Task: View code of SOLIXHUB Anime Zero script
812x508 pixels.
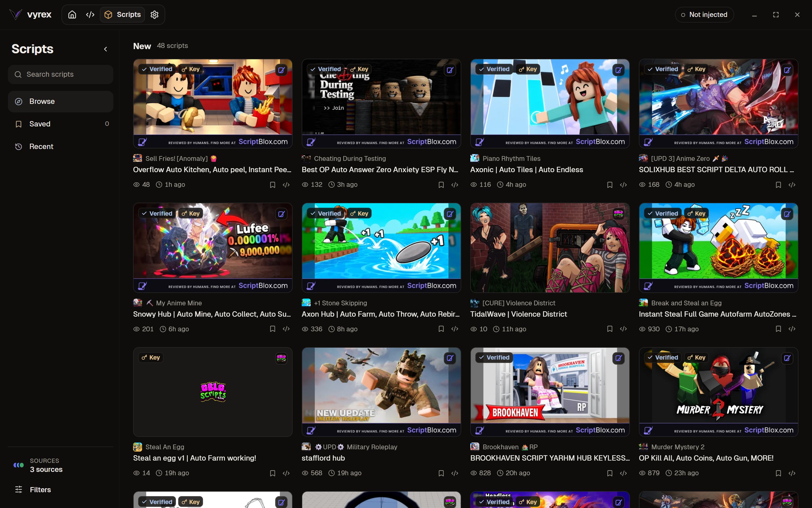Action: pos(792,185)
